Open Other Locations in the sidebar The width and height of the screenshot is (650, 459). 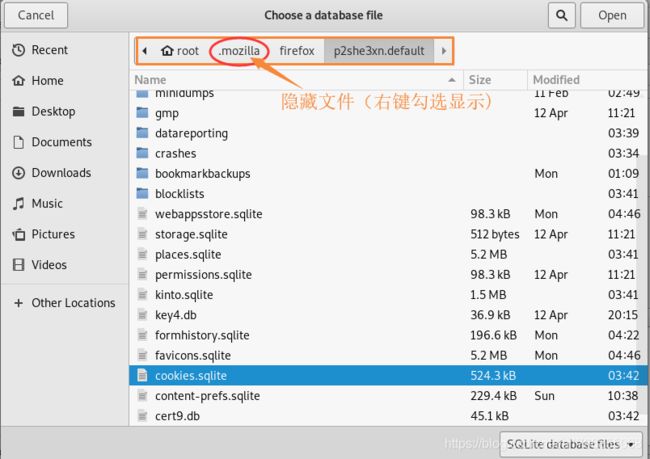[x=64, y=303]
